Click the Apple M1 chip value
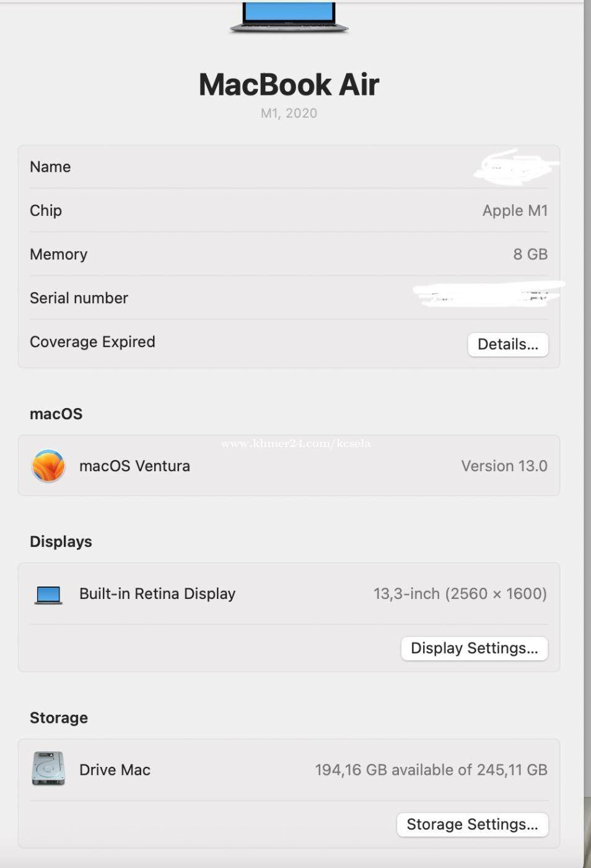 click(515, 211)
